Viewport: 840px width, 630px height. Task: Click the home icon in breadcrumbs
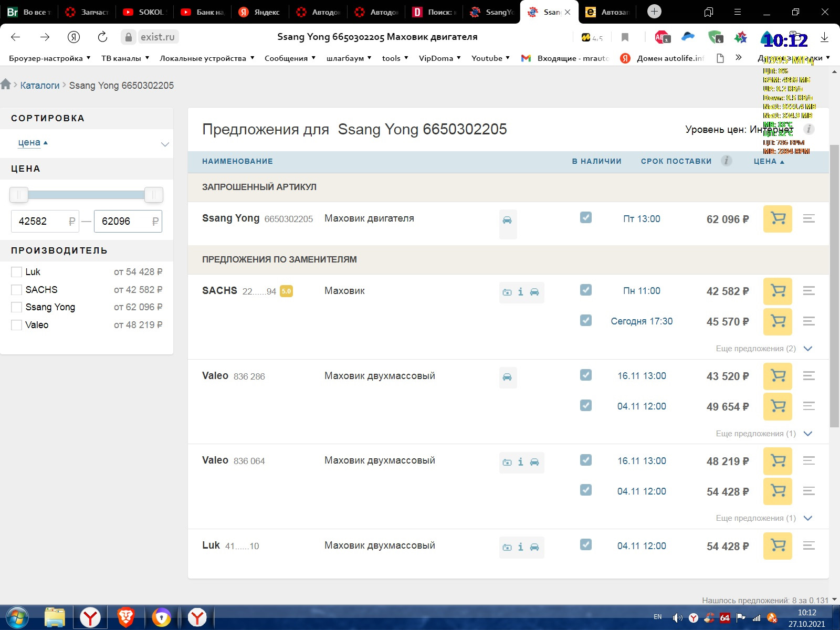pos(6,85)
